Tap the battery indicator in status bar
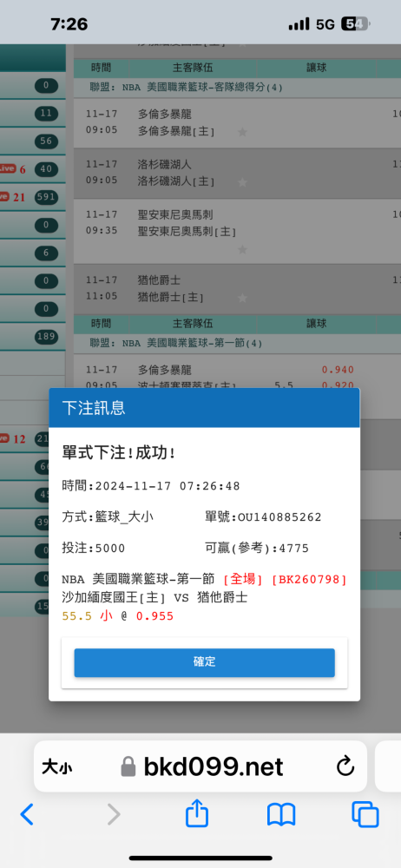401x868 pixels. click(x=356, y=23)
